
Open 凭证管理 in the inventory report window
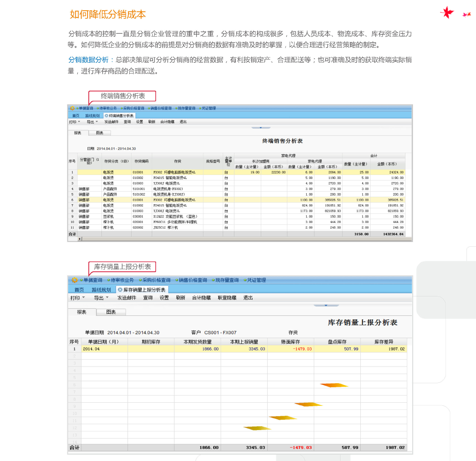(x=256, y=280)
